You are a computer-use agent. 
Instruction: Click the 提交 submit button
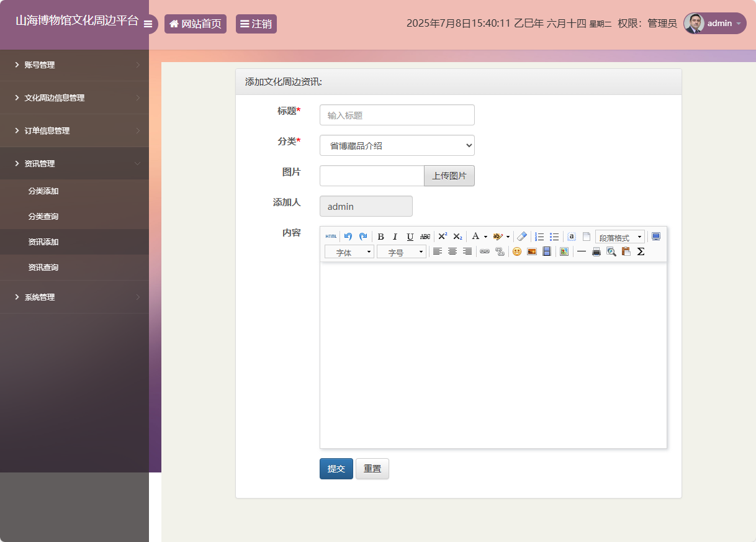(x=336, y=469)
